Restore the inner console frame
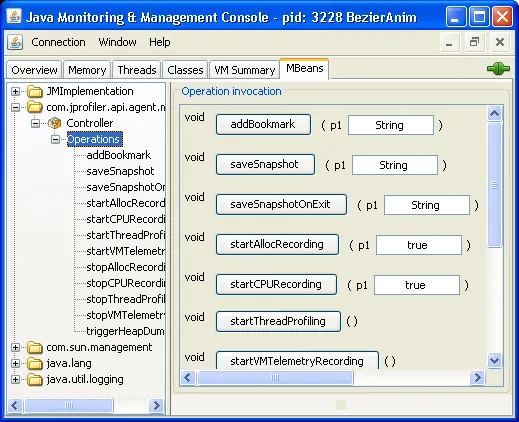519x422 pixels. point(474,42)
